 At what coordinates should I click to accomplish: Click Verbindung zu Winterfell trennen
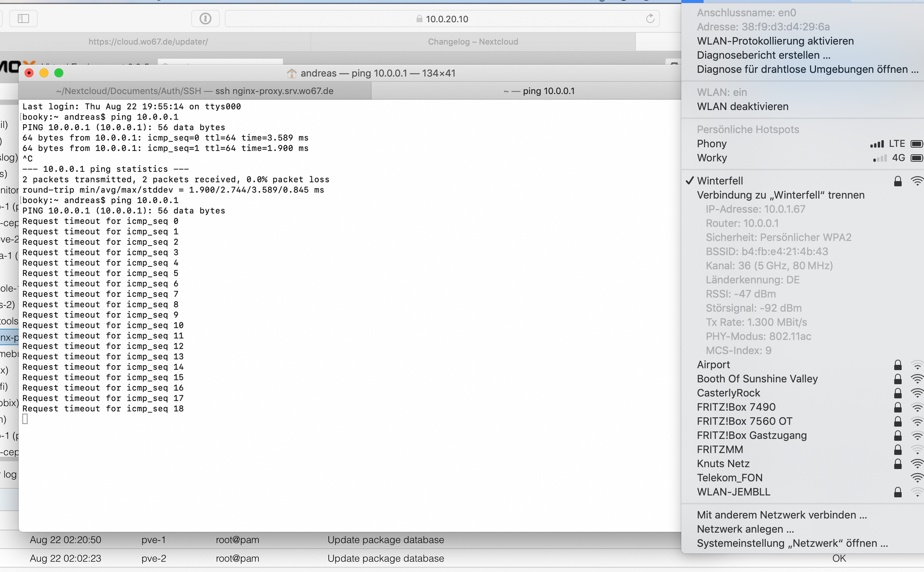coord(780,195)
